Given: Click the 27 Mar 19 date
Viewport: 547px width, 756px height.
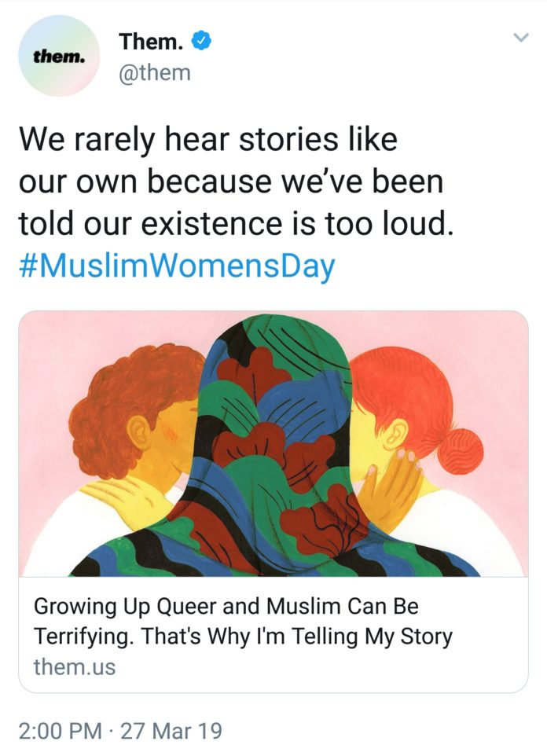Looking at the screenshot, I should tap(171, 730).
